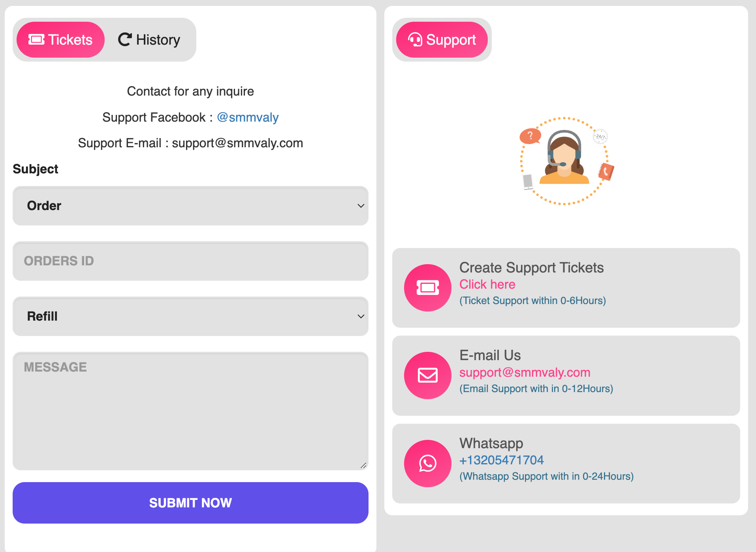This screenshot has width=756, height=552.
Task: Open the @smmvaly Facebook link
Action: pyautogui.click(x=248, y=117)
